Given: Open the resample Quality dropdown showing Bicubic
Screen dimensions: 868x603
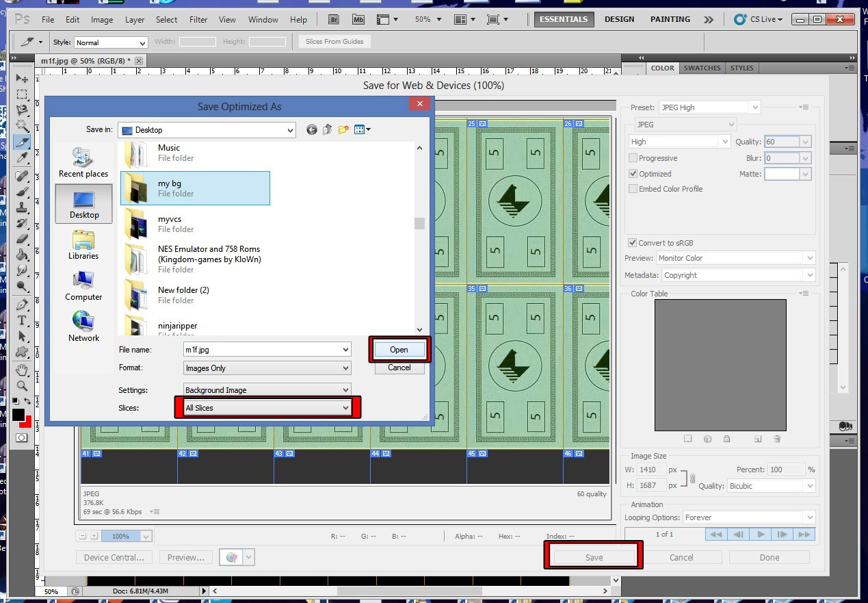Looking at the screenshot, I should click(771, 486).
